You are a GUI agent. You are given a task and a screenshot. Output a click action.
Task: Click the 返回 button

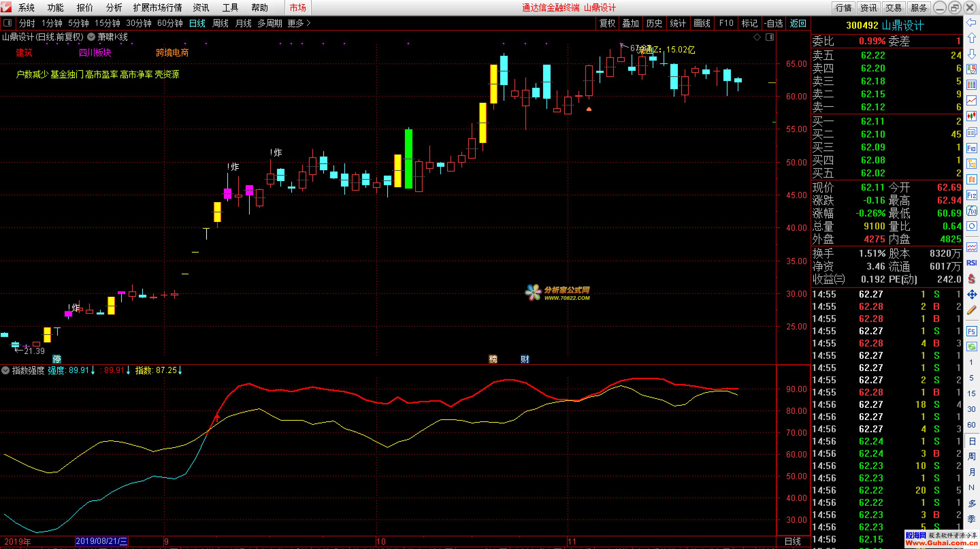tap(798, 23)
